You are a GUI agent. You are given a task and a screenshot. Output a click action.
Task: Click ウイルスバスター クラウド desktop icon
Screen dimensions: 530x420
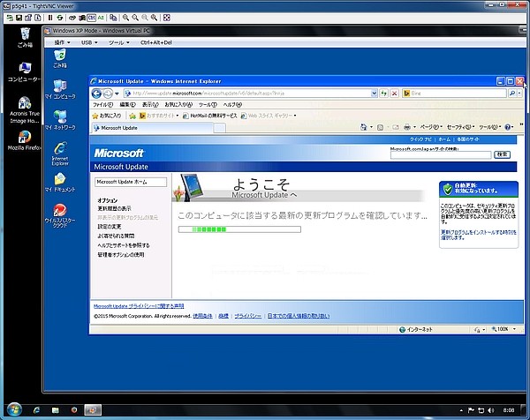[x=60, y=215]
